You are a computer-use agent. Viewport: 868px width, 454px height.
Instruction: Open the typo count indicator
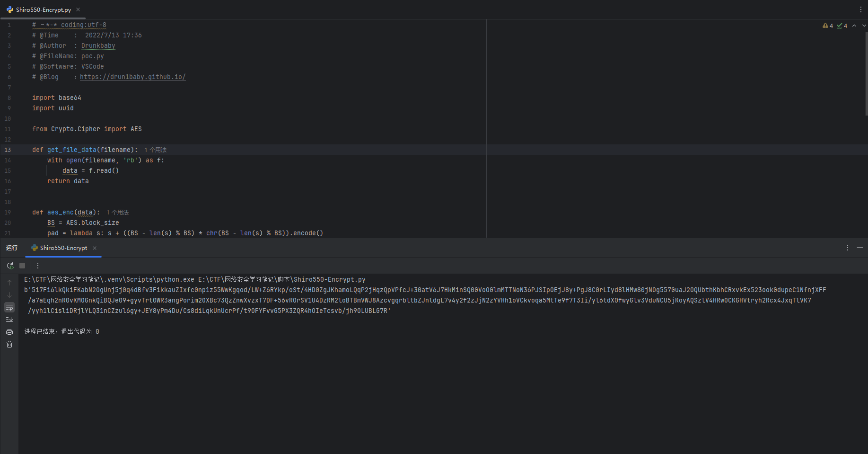[842, 26]
